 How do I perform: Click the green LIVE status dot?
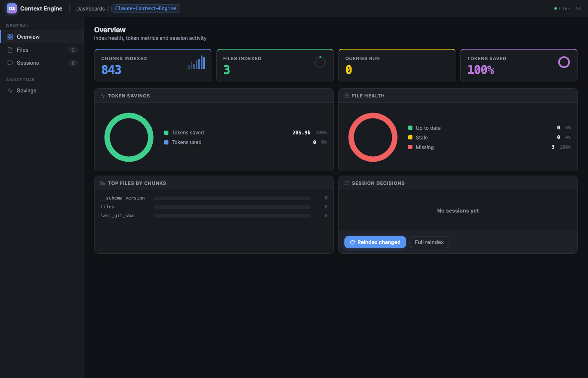pyautogui.click(x=556, y=8)
